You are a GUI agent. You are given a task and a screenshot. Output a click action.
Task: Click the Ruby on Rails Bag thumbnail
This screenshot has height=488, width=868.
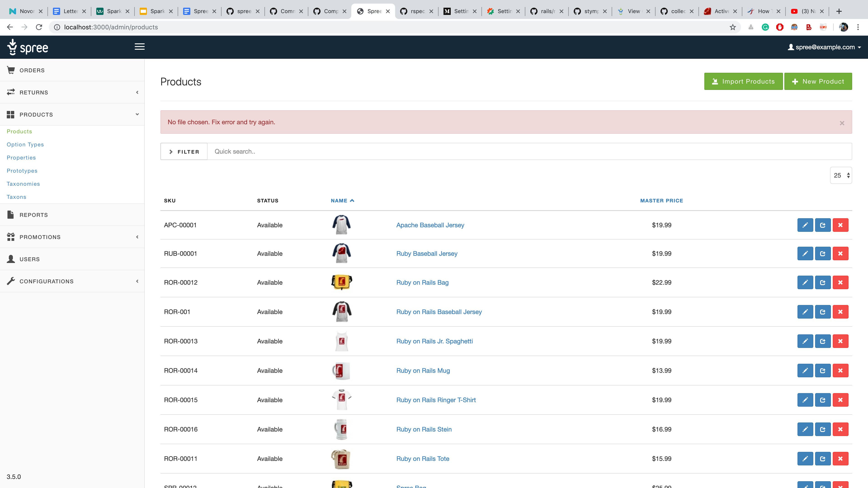point(342,282)
